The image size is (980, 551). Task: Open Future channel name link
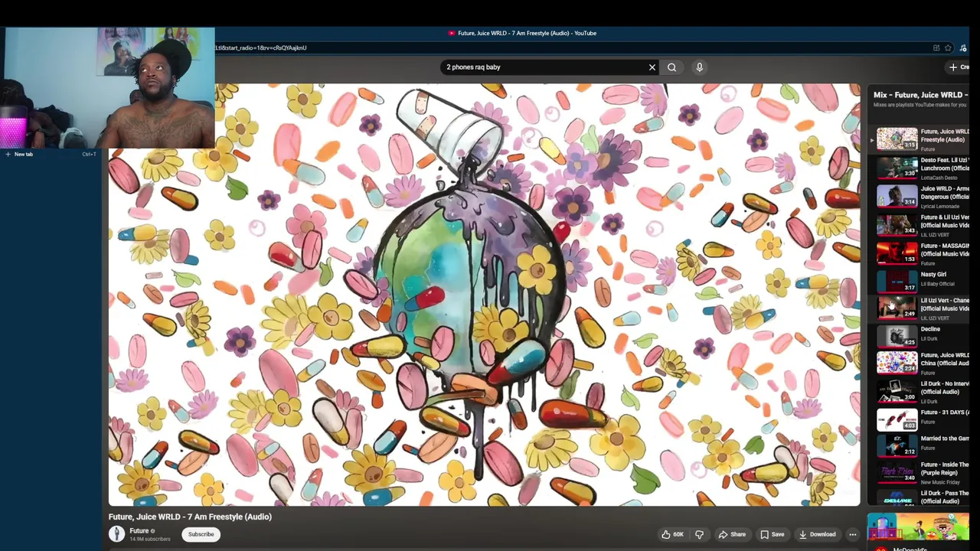139,530
